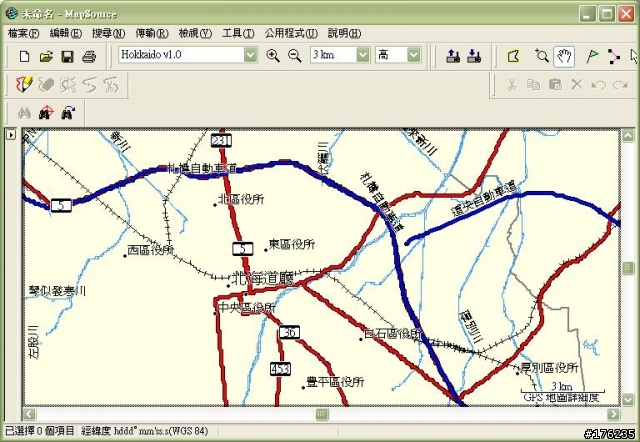640x442 pixels.
Task: Open the map detail level dropdown
Action: coord(414,55)
